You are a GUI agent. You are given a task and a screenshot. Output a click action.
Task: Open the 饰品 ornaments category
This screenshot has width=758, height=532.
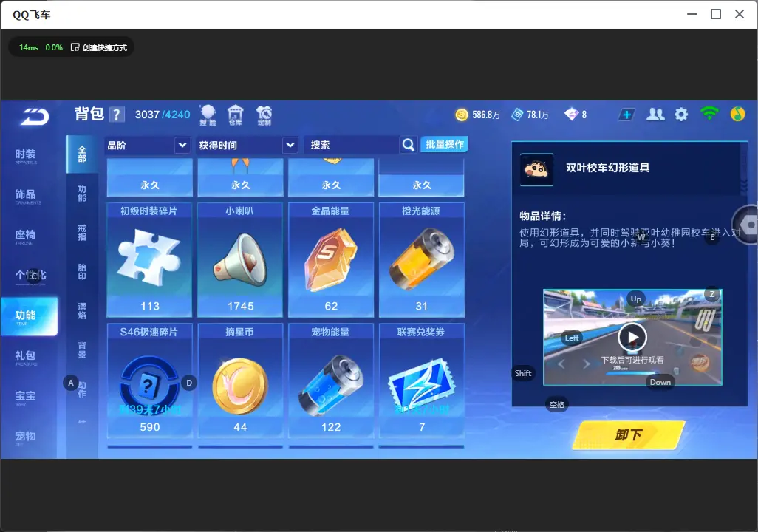click(x=26, y=196)
